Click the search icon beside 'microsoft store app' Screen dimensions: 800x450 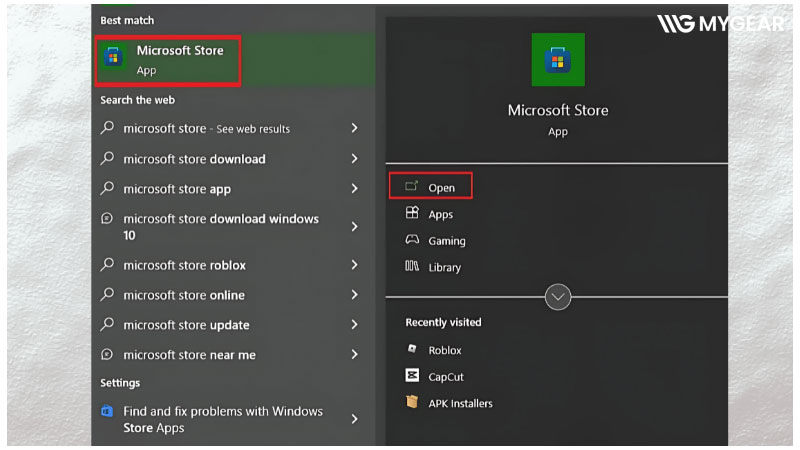107,188
